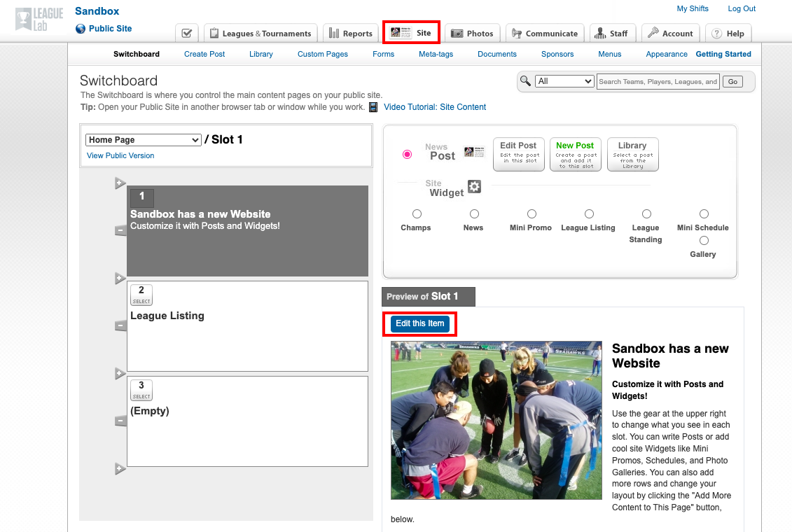Viewport: 792px width, 532px height.
Task: Click the plus arrow below slot 3
Action: (120, 468)
